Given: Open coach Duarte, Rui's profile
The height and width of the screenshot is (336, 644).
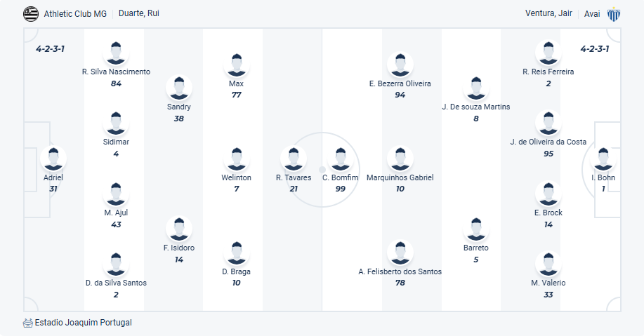Looking at the screenshot, I should (139, 13).
